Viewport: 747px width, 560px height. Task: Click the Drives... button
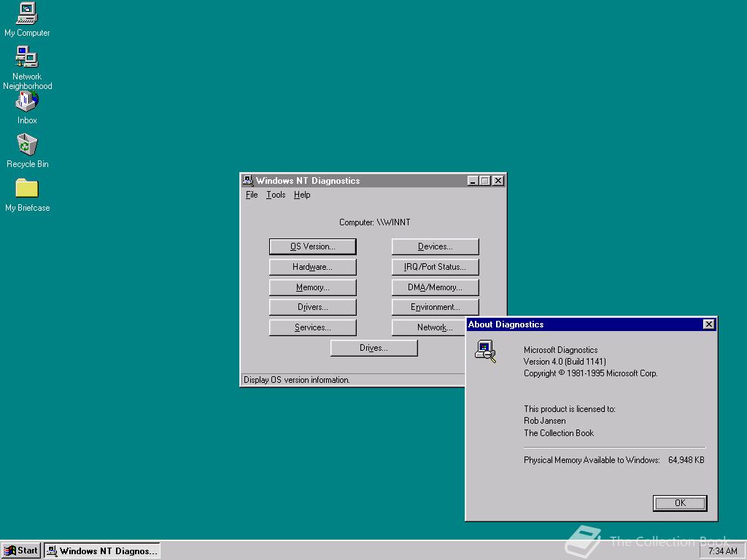[x=374, y=348]
